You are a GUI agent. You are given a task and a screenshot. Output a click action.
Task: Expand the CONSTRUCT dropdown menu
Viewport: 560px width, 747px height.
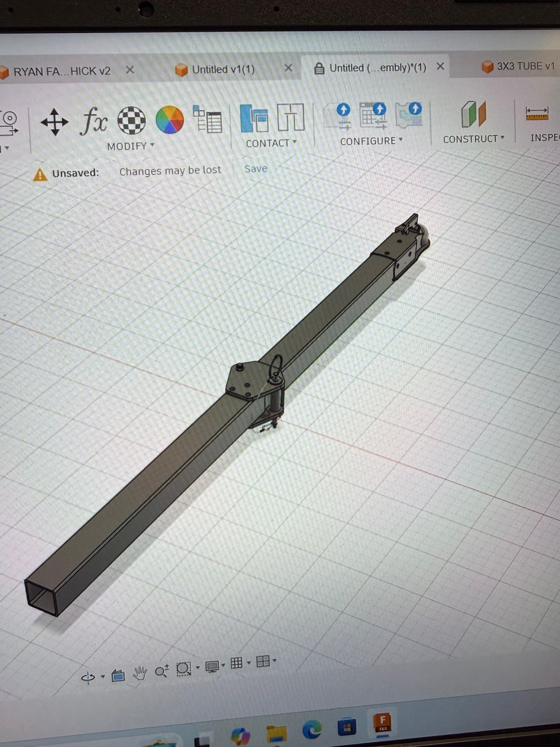[474, 139]
